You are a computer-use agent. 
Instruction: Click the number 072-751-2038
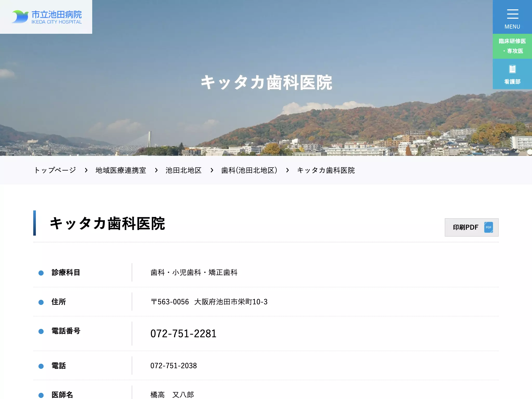(x=174, y=366)
